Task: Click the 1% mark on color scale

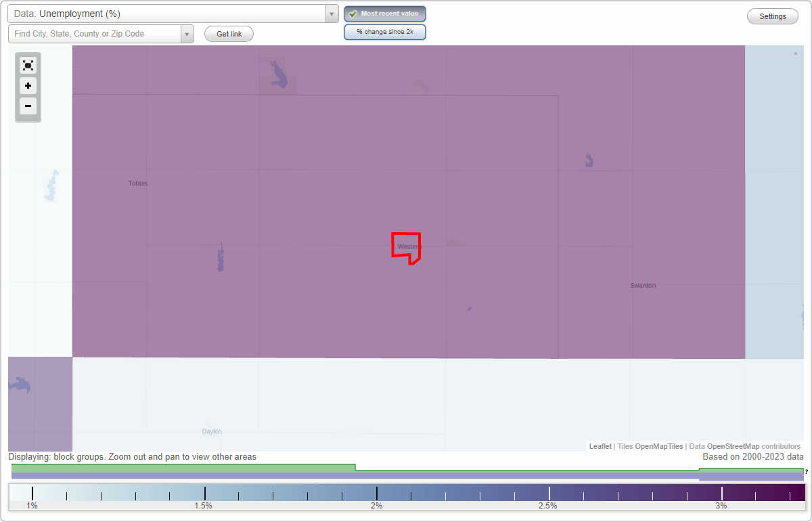Action: [x=32, y=505]
